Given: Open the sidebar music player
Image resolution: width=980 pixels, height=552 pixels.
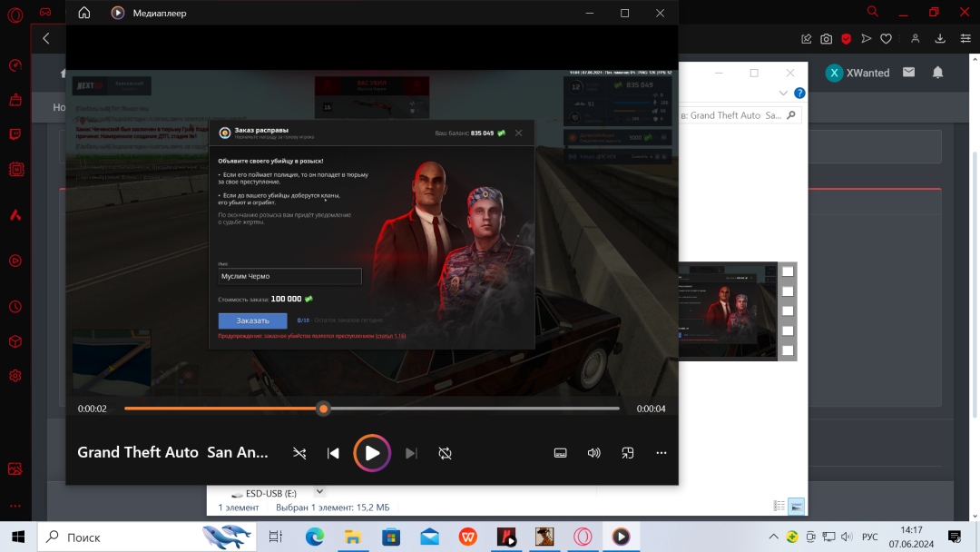Looking at the screenshot, I should pos(15,261).
